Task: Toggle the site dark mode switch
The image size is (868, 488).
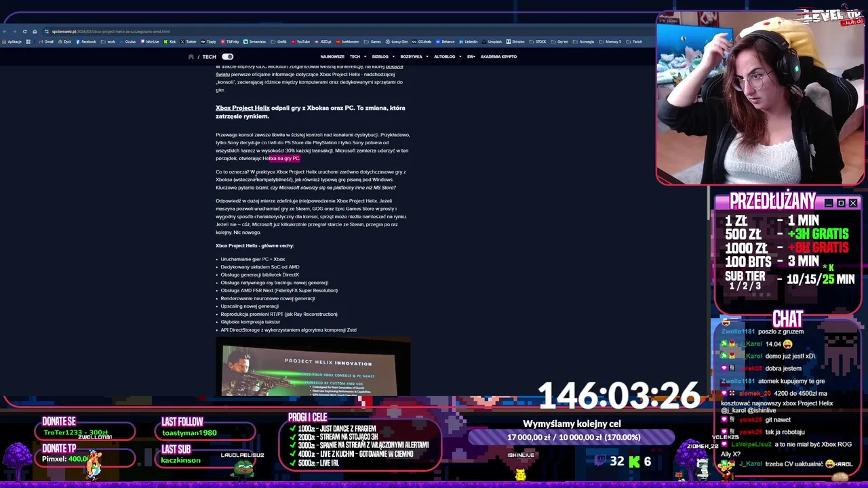Action: coord(227,57)
